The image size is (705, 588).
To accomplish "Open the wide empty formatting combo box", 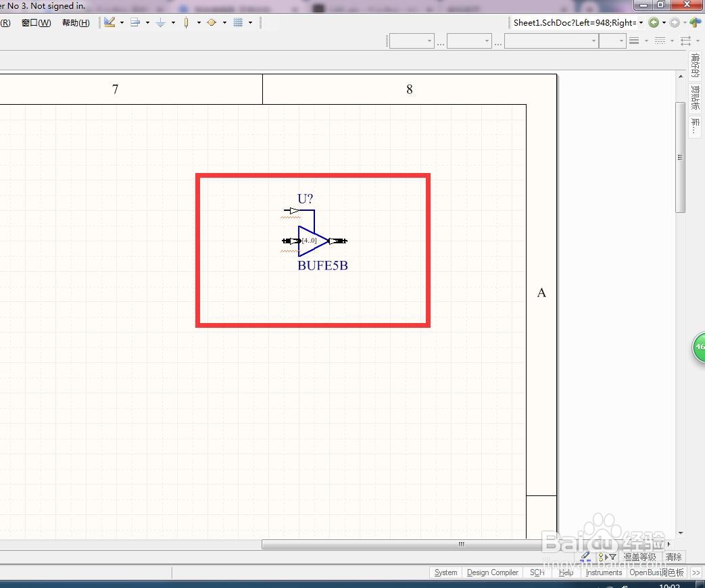I will [551, 41].
